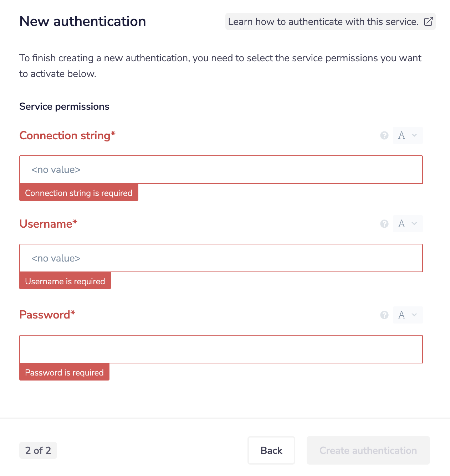Focus the Connection string input field
The image size is (450, 476).
(221, 170)
